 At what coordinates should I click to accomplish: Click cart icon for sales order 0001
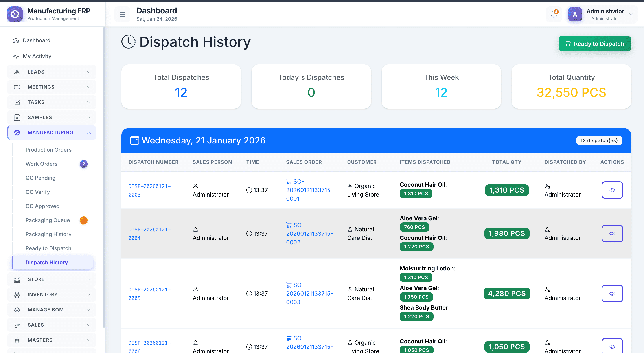tap(289, 182)
